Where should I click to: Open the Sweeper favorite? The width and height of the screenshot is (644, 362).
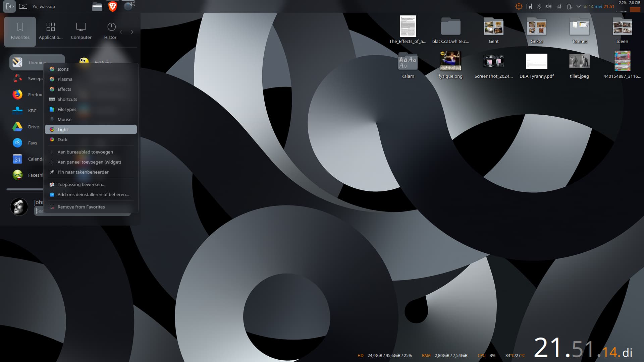coord(28,78)
